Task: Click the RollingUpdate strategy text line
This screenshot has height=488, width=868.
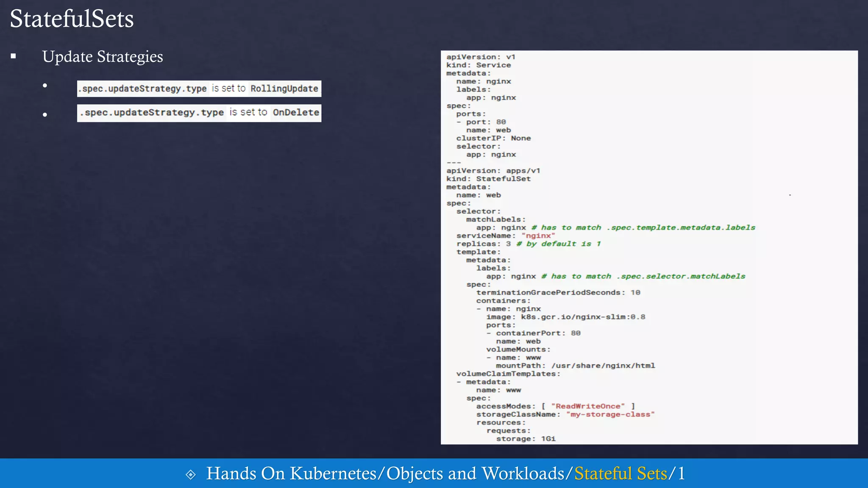Action: tap(199, 89)
